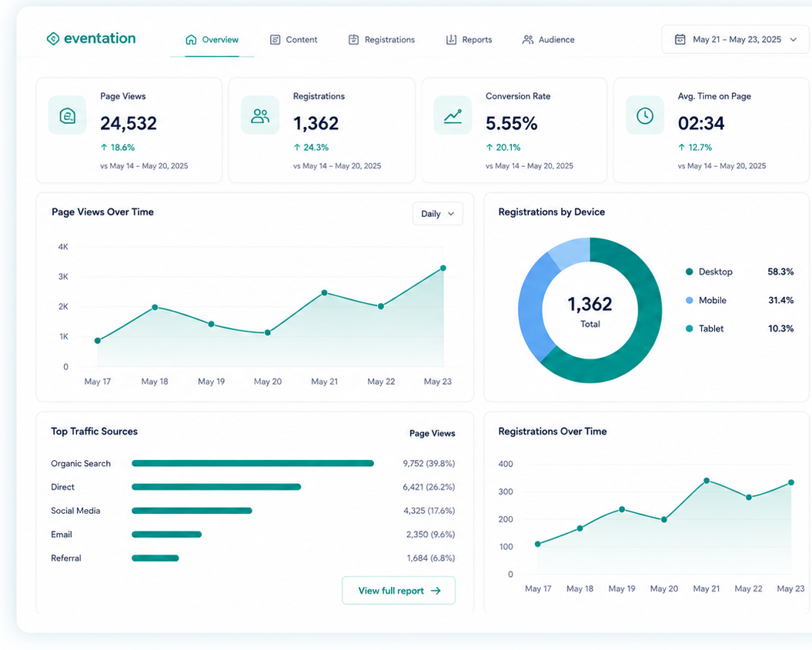The height and width of the screenshot is (650, 812).
Task: Click the May 19 point on Registrations chart
Action: 622,509
